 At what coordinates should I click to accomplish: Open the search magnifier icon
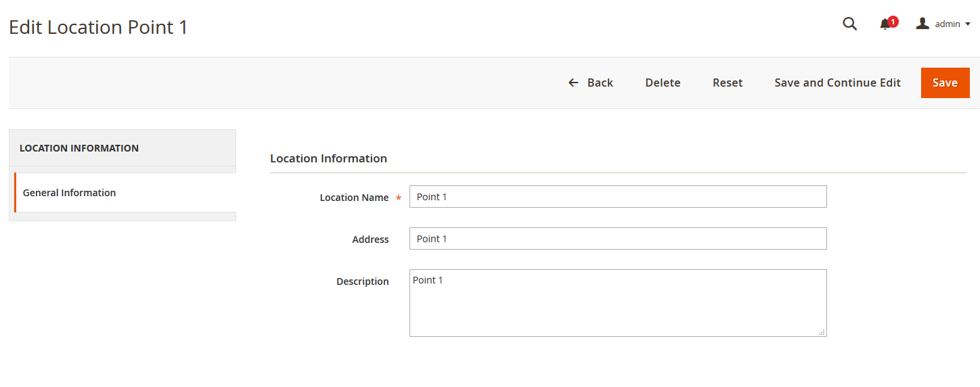849,24
